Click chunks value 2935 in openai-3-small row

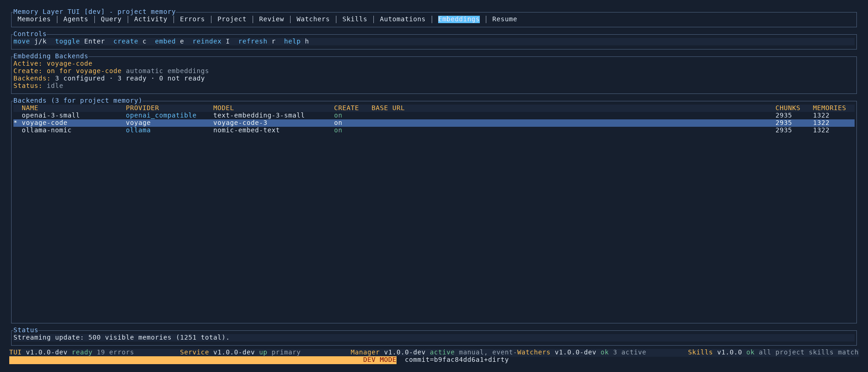(783, 115)
